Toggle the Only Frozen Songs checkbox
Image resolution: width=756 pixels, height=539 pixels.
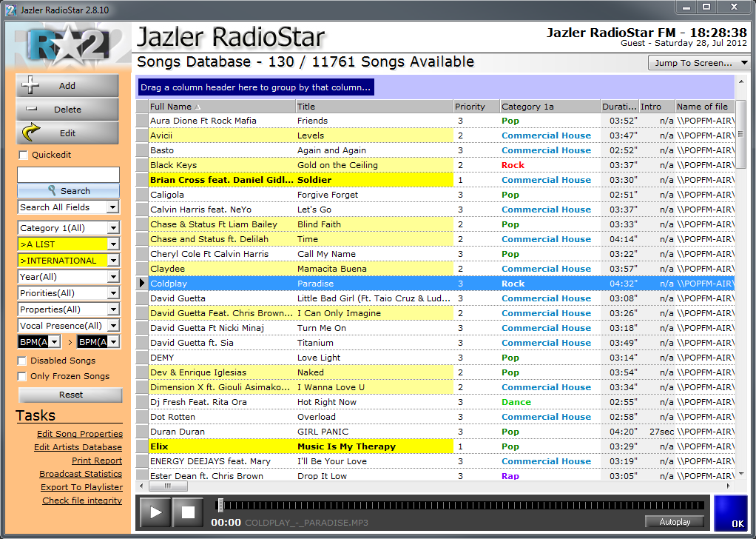[21, 376]
